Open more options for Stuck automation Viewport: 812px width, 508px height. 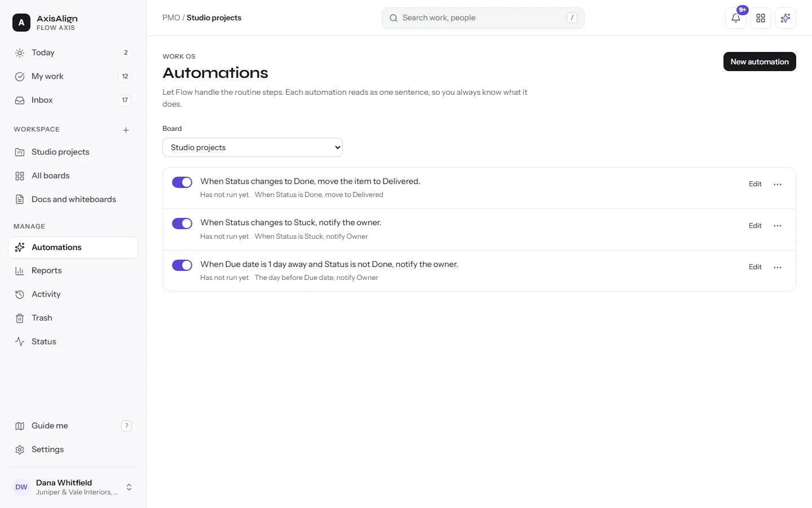coord(778,226)
